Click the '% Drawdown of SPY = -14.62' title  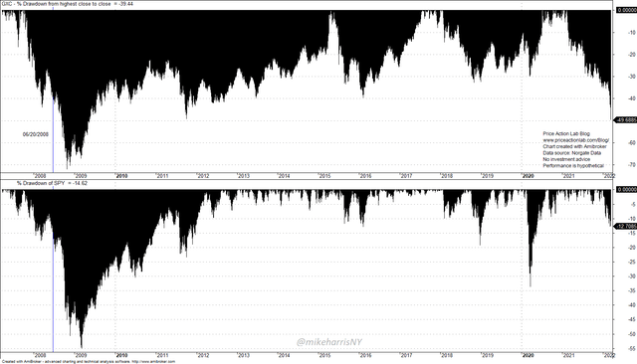click(x=52, y=183)
